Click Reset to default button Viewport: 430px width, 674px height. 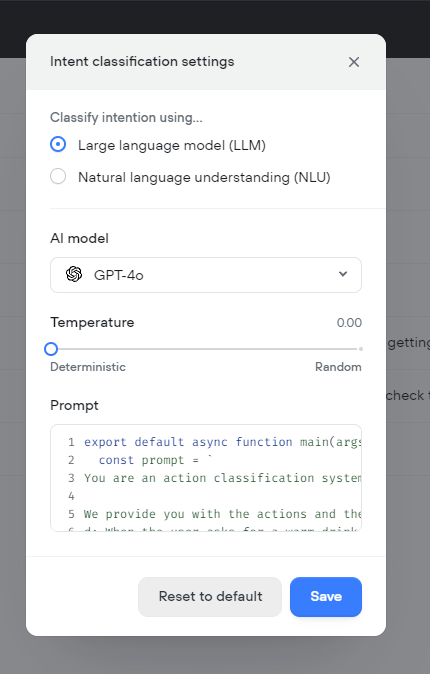coord(210,597)
